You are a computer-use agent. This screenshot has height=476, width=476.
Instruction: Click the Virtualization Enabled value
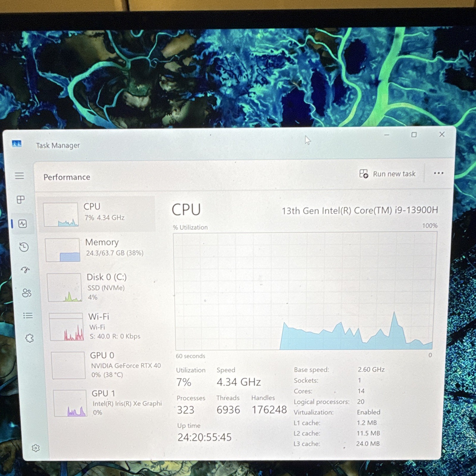pos(369,412)
